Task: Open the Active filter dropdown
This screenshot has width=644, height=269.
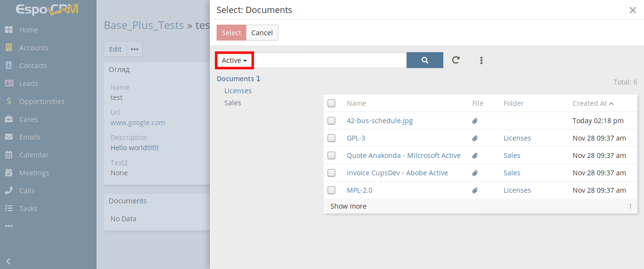Action: [x=234, y=60]
